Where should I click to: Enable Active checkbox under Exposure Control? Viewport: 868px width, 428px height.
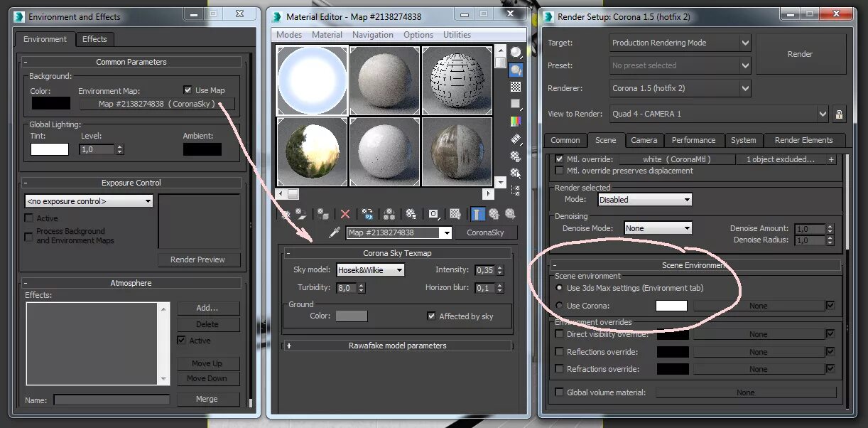(29, 218)
